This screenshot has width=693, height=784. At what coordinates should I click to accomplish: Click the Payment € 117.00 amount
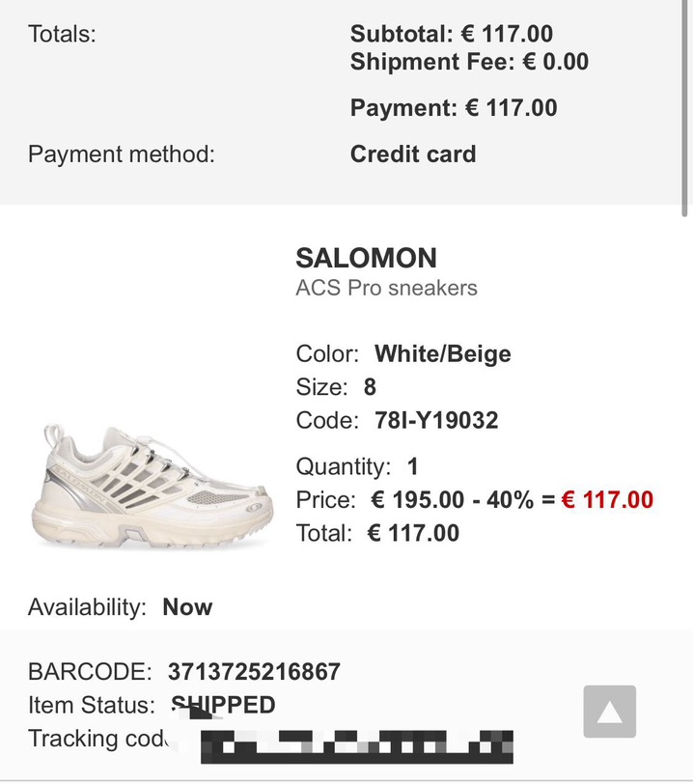454,107
